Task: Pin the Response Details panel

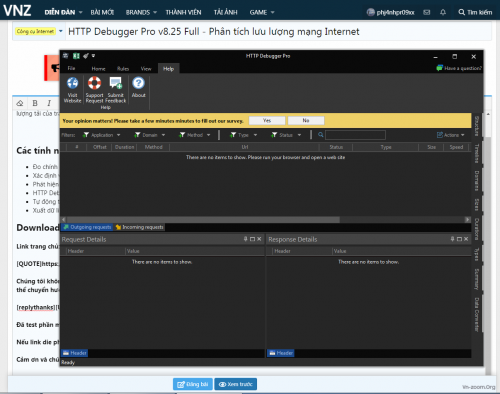Action: 452,239
